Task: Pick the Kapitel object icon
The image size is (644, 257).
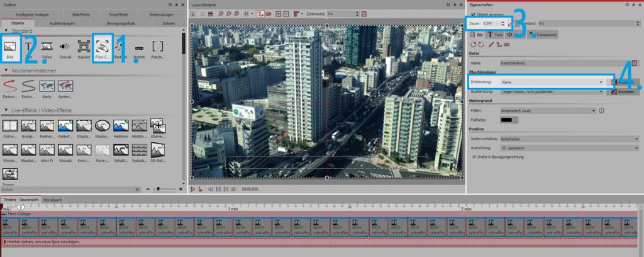Action: (x=84, y=47)
